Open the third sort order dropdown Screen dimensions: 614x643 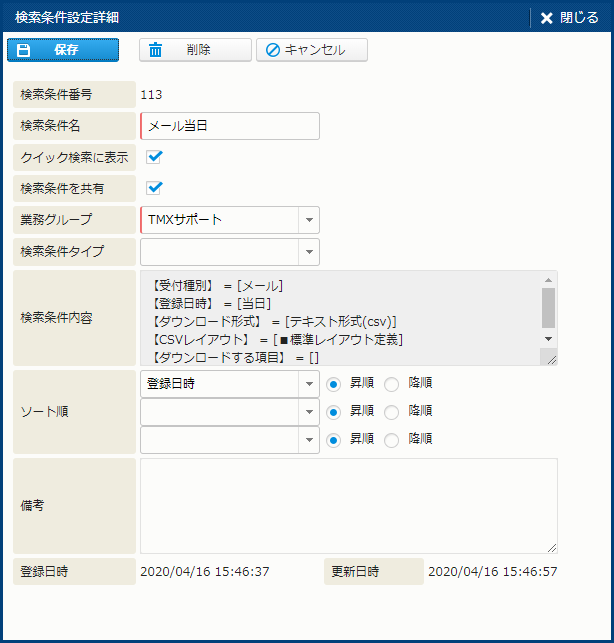coord(309,440)
